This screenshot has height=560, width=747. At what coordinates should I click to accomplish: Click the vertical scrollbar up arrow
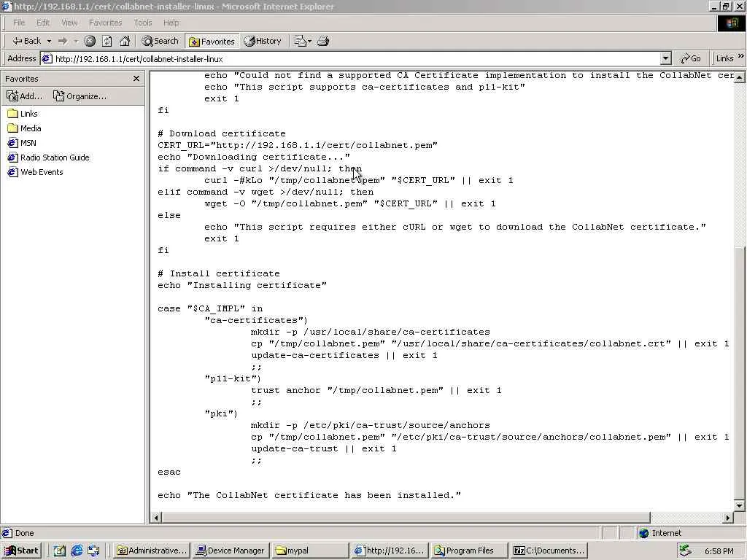(x=740, y=77)
